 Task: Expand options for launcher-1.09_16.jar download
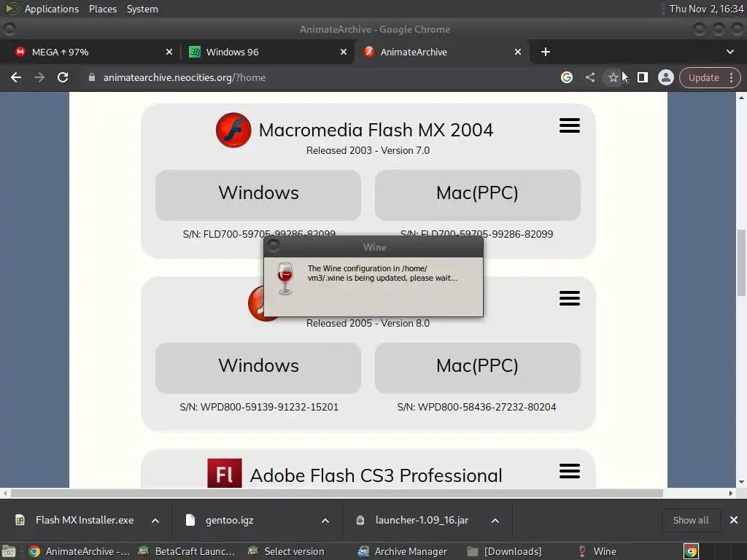[495, 521]
